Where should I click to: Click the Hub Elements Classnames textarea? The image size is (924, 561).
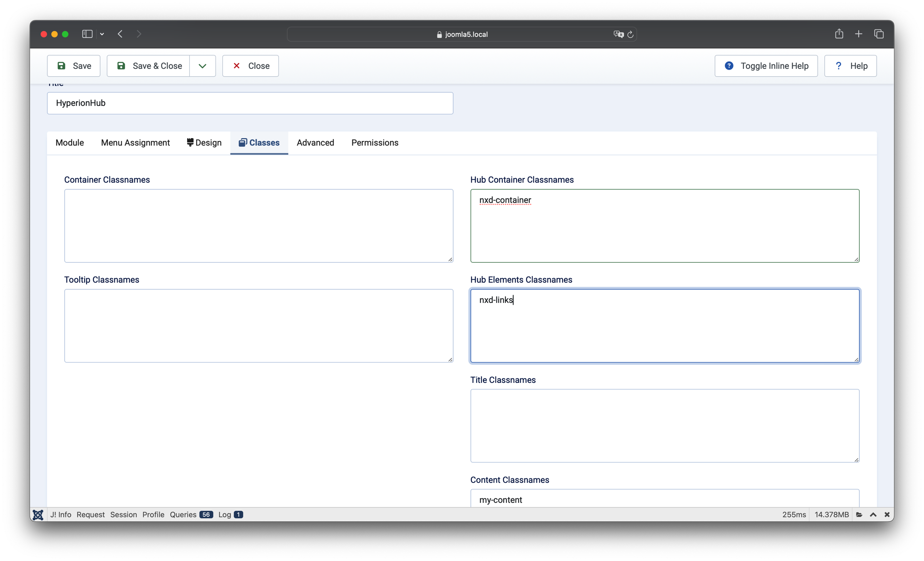(665, 326)
